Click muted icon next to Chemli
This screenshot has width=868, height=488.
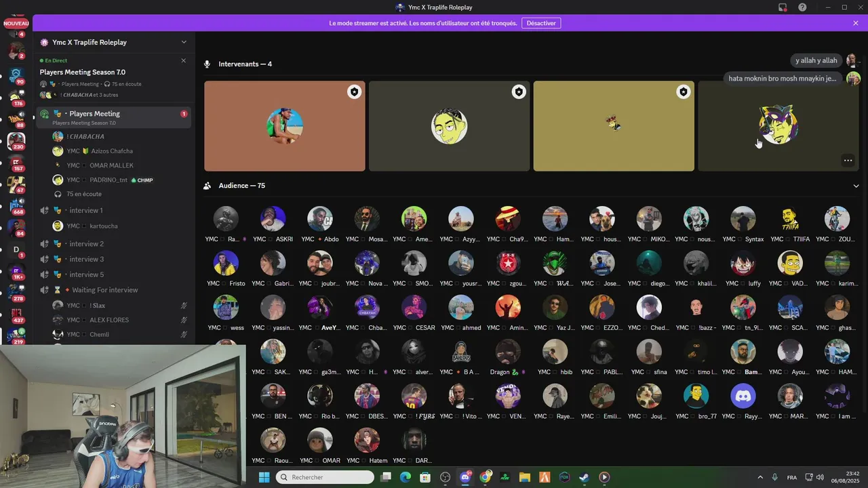click(x=184, y=334)
